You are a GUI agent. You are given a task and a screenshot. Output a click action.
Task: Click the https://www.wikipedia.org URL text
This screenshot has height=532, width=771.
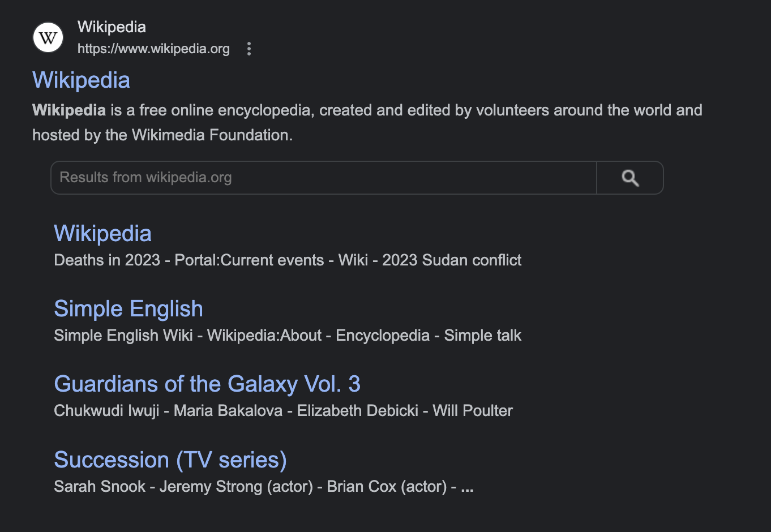153,49
